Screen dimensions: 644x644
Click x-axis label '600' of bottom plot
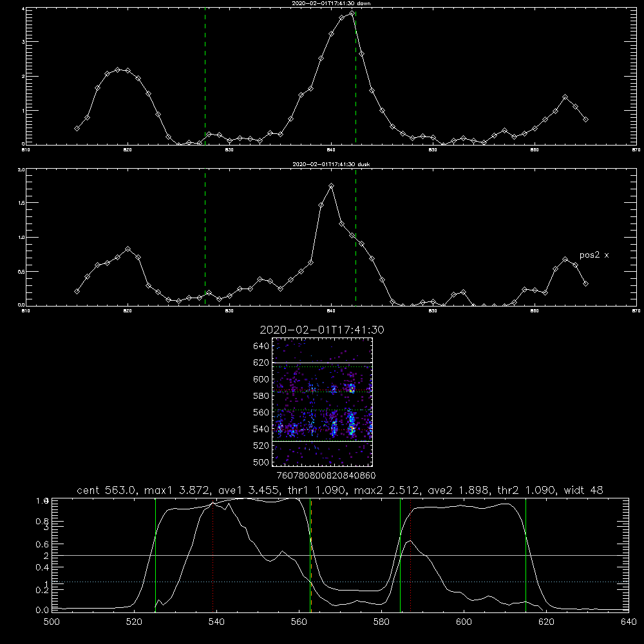464,622
